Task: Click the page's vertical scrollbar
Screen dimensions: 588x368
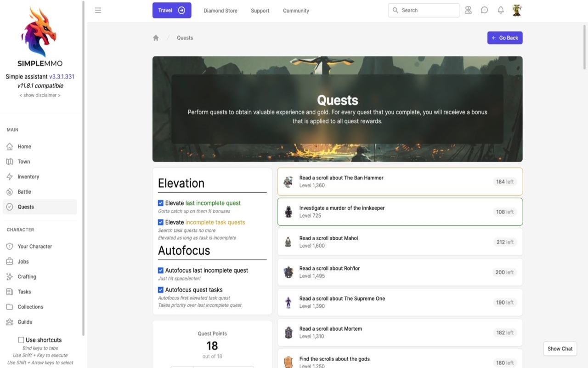Action: [584, 46]
